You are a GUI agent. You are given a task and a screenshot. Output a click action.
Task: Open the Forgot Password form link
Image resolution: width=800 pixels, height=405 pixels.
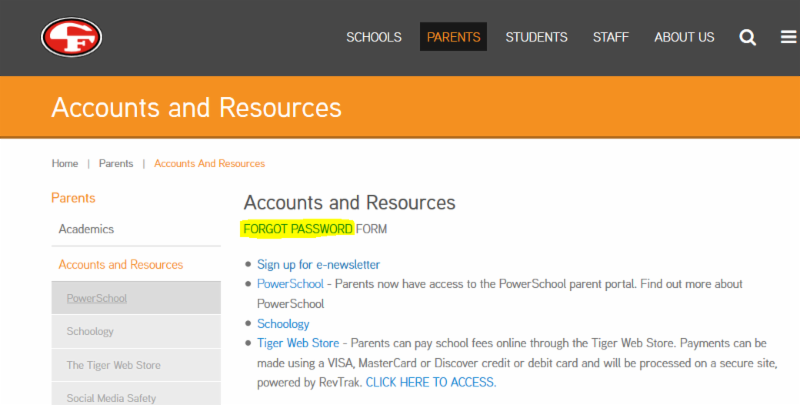pyautogui.click(x=298, y=229)
